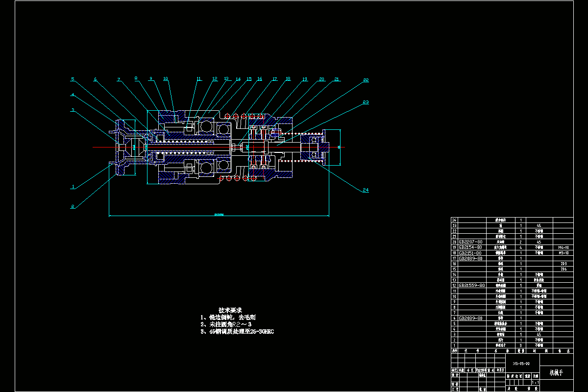Select the note mentioning R2~3
This screenshot has height=392, width=588.
(x=226, y=324)
